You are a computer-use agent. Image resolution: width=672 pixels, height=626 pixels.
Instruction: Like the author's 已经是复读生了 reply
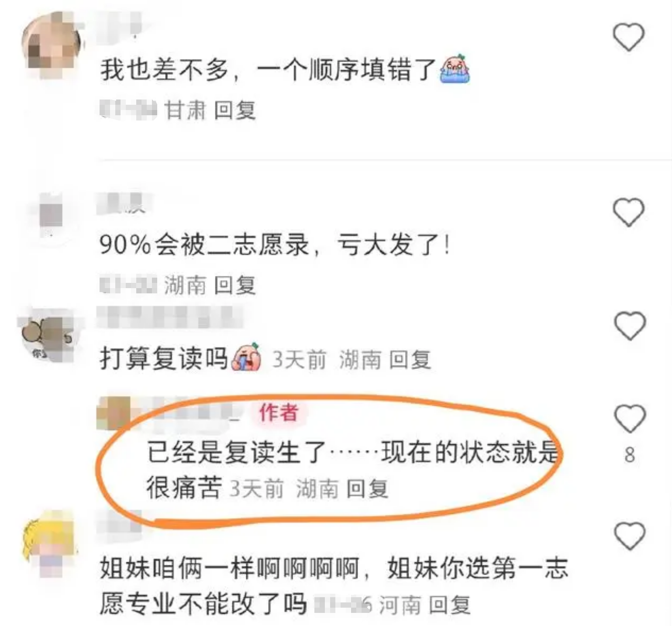tap(630, 418)
